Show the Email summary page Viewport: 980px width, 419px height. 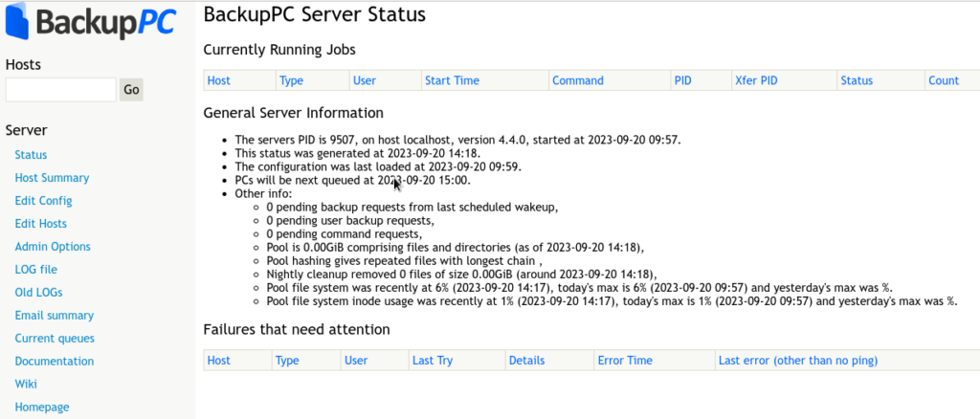coord(54,316)
